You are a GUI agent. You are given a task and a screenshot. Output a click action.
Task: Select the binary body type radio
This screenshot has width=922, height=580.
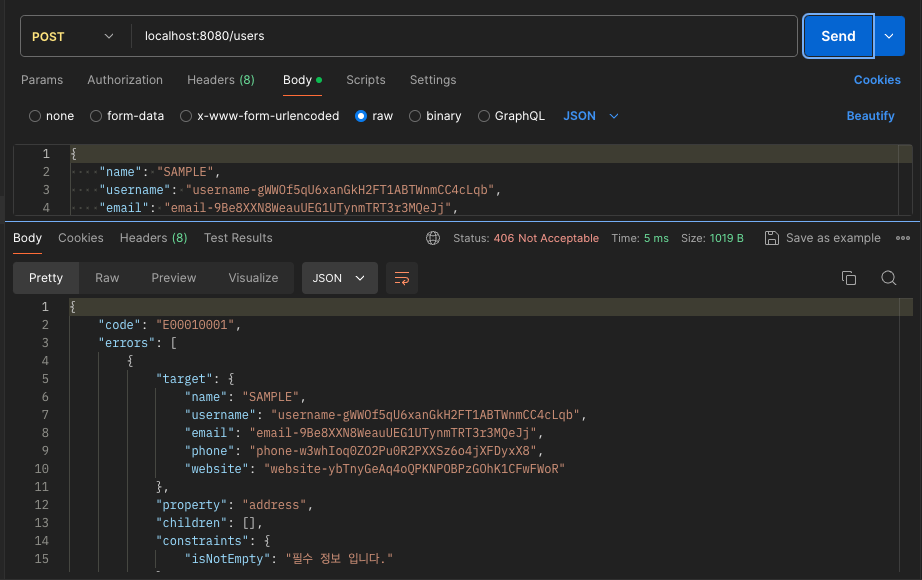(415, 116)
